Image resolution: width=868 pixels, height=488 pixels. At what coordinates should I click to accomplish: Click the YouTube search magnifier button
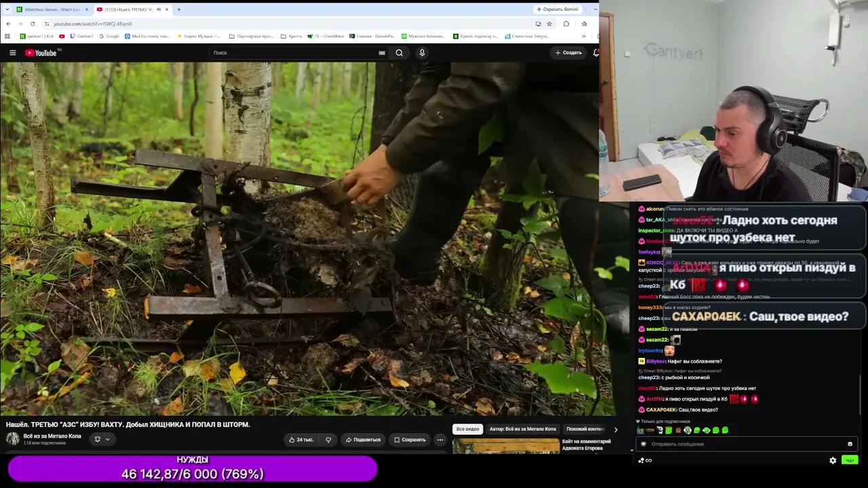(x=399, y=53)
